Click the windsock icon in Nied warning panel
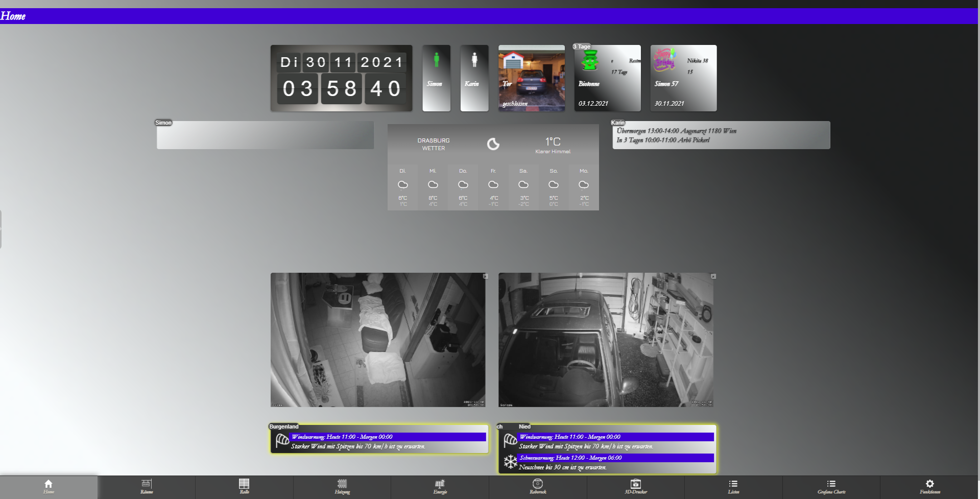The height and width of the screenshot is (499, 980). tap(510, 440)
